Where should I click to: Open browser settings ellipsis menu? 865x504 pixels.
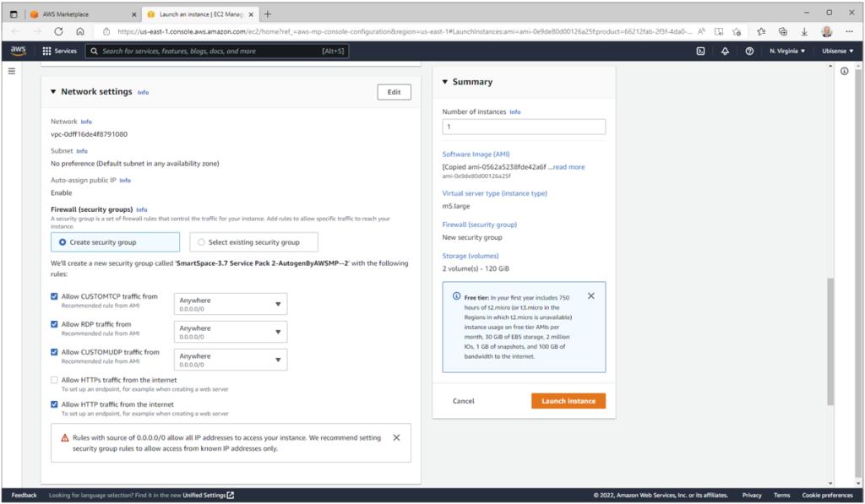click(849, 31)
